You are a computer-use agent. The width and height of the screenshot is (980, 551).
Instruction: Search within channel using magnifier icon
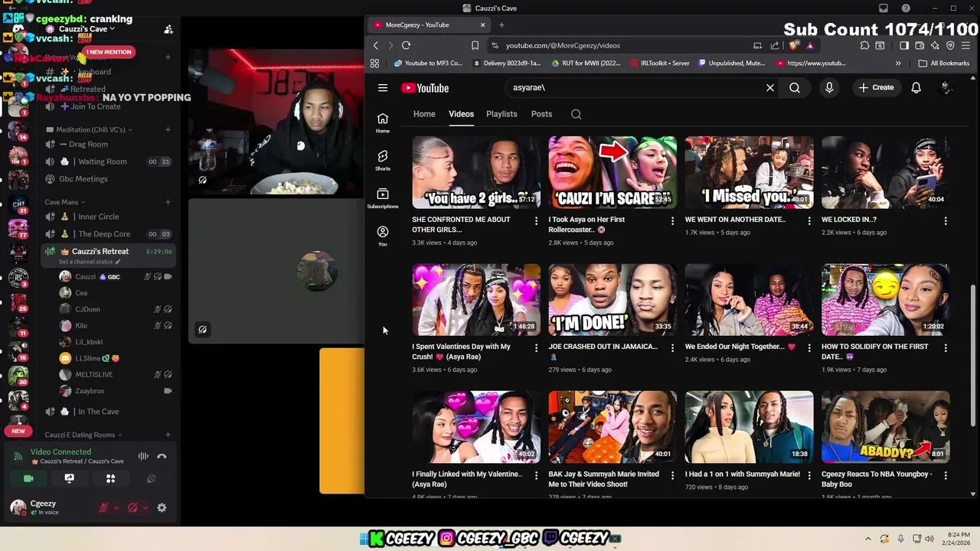click(577, 114)
